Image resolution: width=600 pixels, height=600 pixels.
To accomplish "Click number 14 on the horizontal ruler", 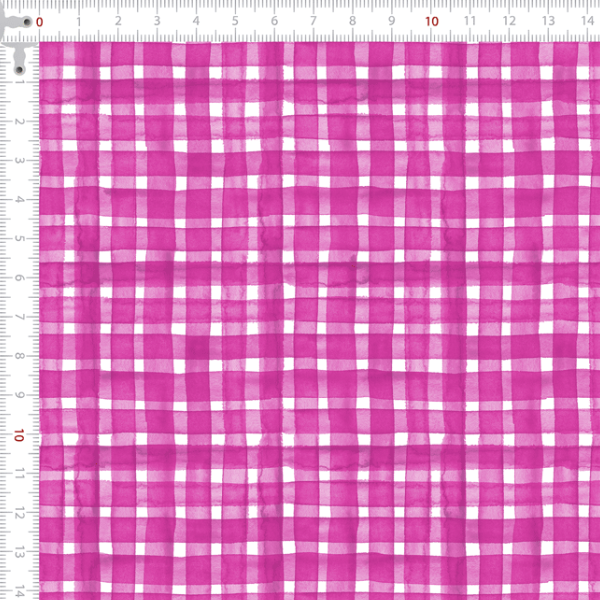I will pyautogui.click(x=587, y=21).
